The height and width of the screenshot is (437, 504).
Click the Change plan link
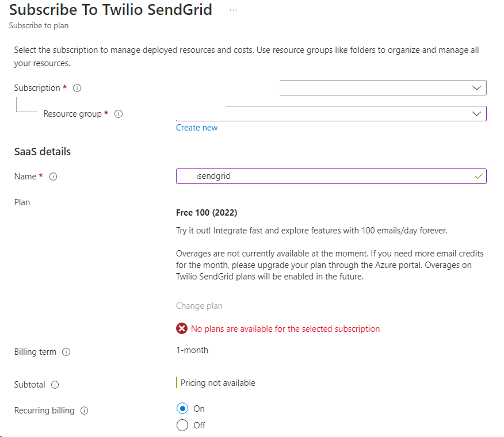[x=199, y=306]
